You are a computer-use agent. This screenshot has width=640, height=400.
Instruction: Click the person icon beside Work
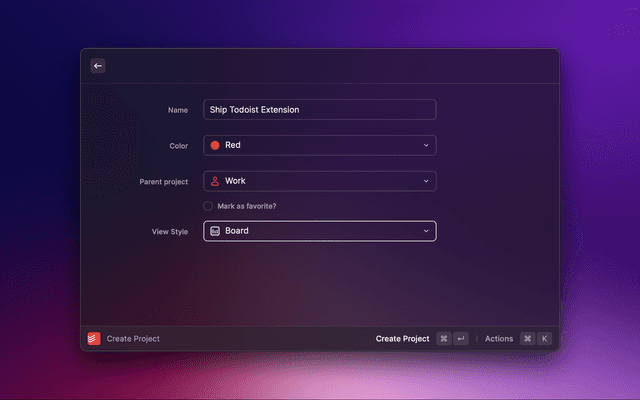215,181
